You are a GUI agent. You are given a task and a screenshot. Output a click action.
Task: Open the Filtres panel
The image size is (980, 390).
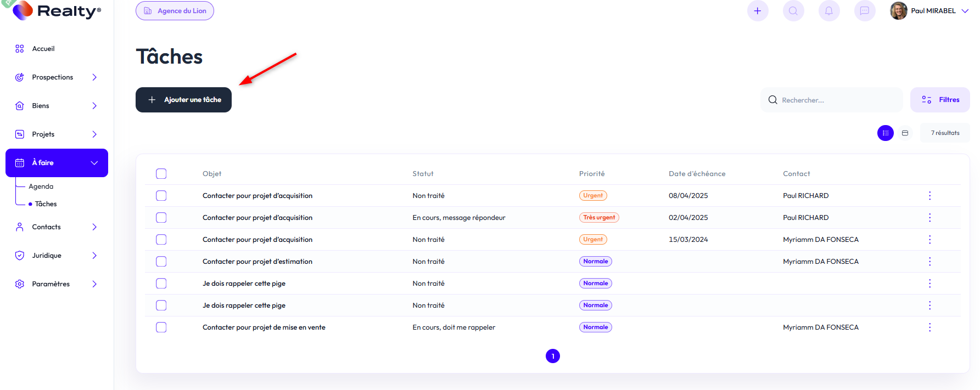(940, 100)
